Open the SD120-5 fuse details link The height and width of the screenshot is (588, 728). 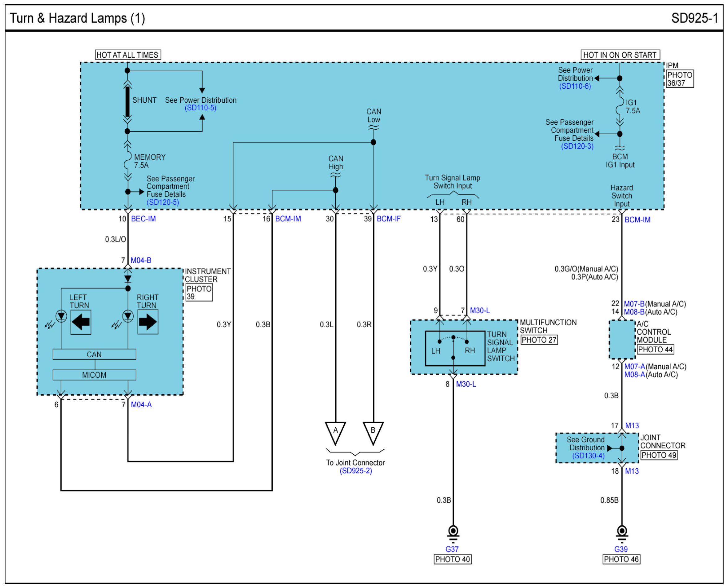tap(163, 202)
